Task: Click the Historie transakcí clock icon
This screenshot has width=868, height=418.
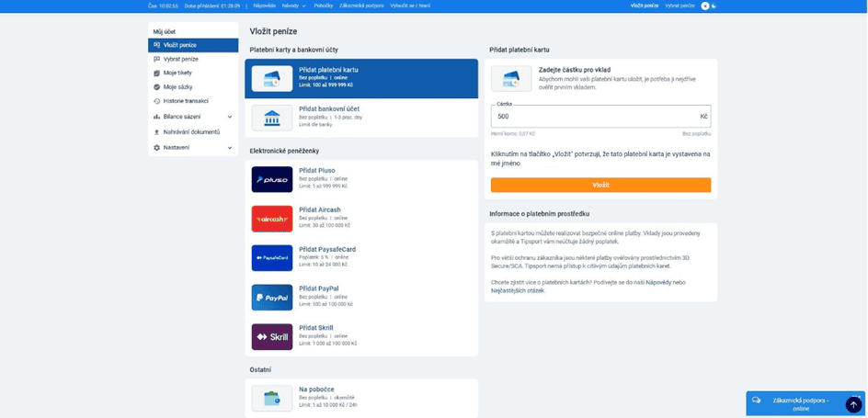Action: coord(156,101)
